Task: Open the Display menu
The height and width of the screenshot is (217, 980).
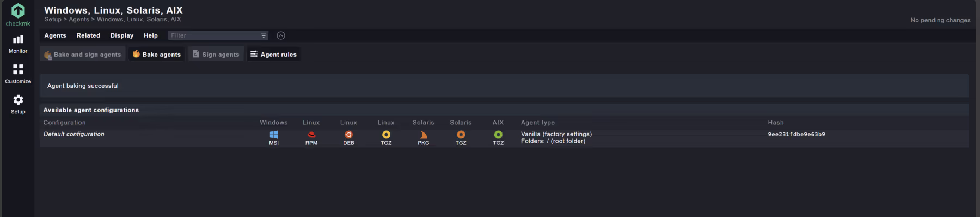Action: point(122,35)
